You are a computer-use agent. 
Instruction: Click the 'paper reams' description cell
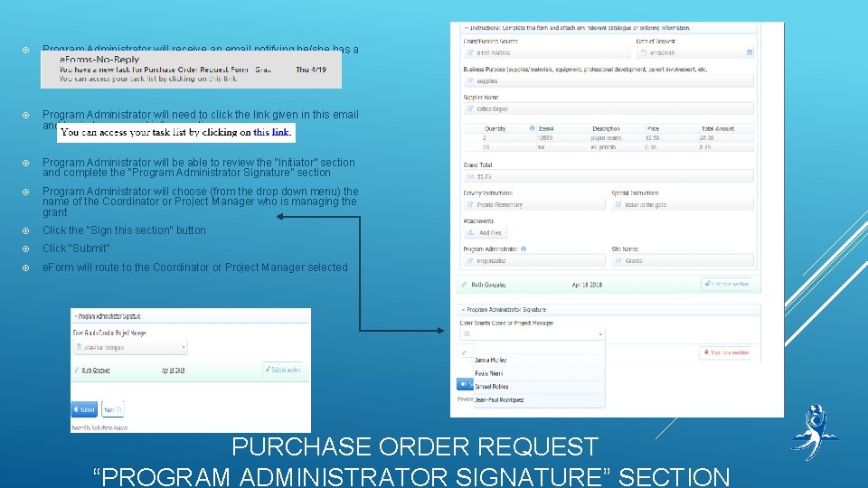(606, 137)
